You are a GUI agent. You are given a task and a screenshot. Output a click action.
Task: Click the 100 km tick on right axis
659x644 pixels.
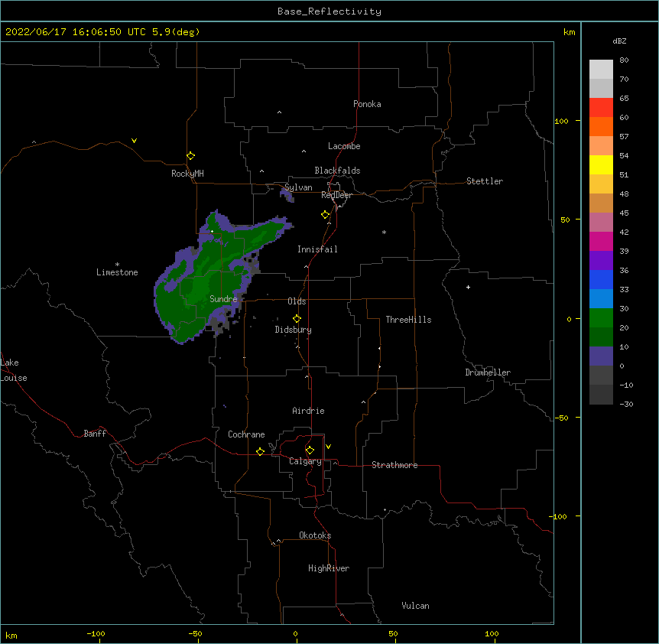[561, 121]
